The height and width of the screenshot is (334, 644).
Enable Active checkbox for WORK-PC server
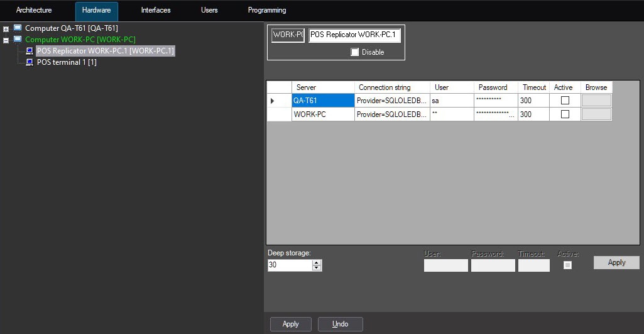point(565,114)
